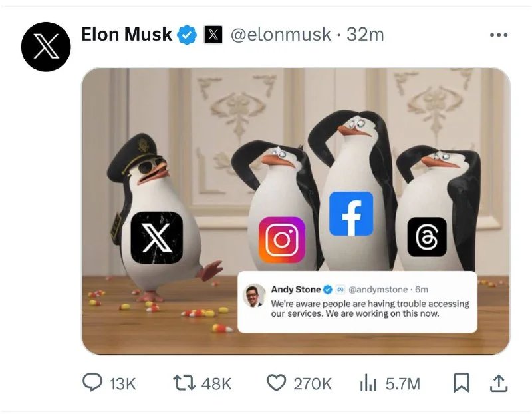Image resolution: width=532 pixels, height=414 pixels.
Task: Share the post via upload arrow icon
Action: click(x=499, y=383)
